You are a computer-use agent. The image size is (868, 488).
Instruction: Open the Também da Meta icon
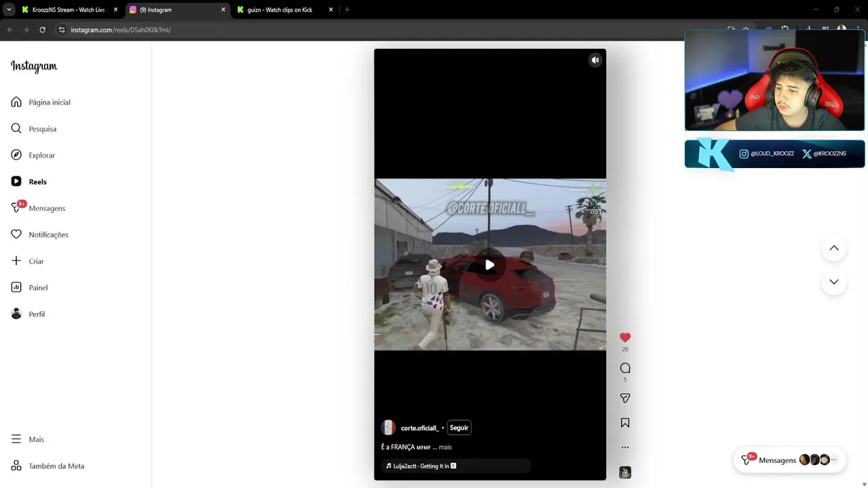(16, 466)
